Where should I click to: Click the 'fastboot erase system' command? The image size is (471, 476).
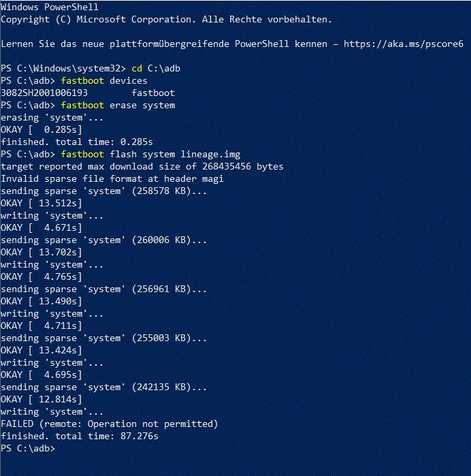click(x=118, y=106)
